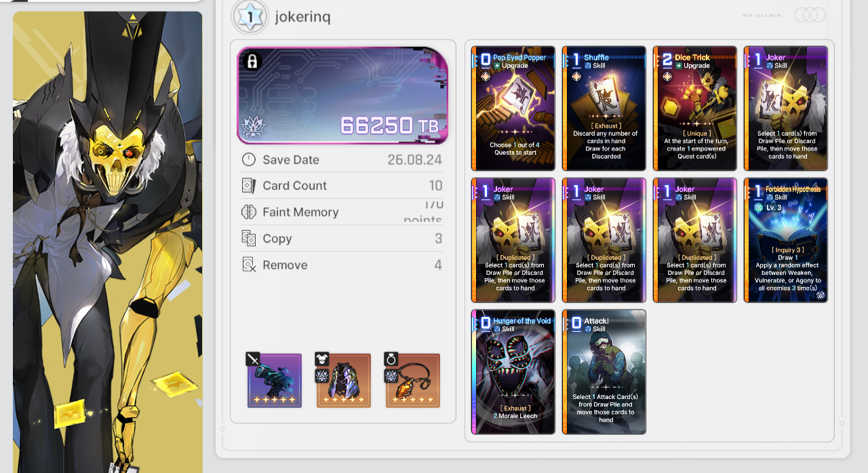Click the cards icon next to Card Count
This screenshot has height=473, width=868.
click(x=249, y=185)
